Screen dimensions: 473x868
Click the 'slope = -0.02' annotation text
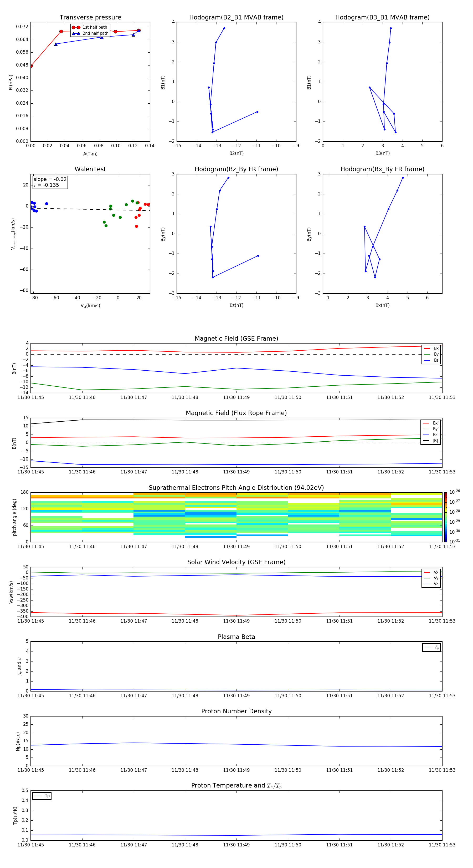click(x=50, y=179)
